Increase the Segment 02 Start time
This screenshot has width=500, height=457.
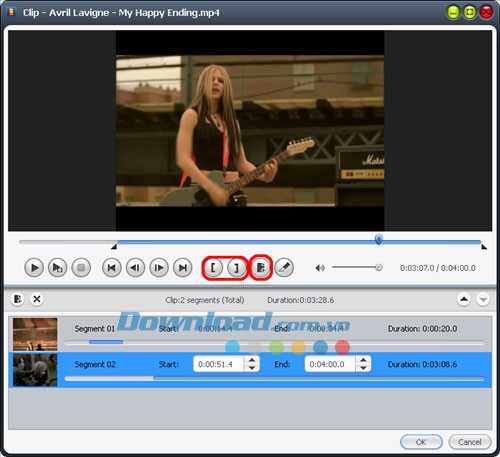pyautogui.click(x=252, y=360)
